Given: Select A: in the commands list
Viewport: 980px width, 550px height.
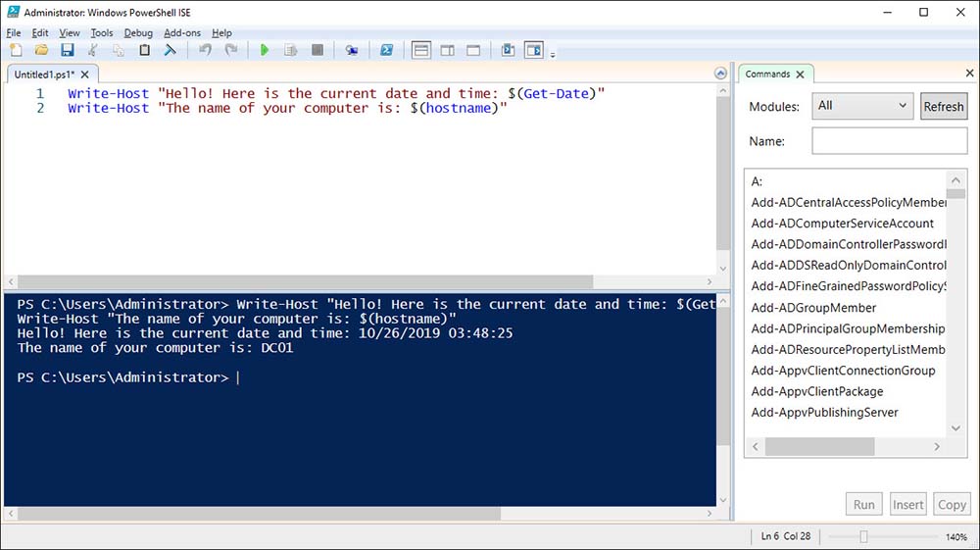Looking at the screenshot, I should click(757, 182).
